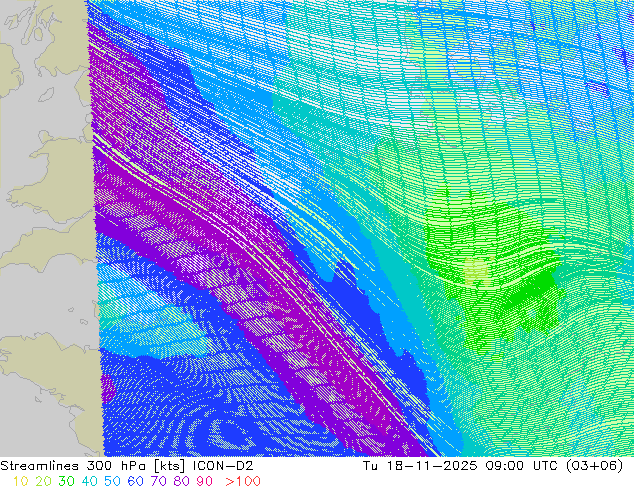Click the date 'Tu 18-11-2025'
This screenshot has width=634, height=490.
pyautogui.click(x=420, y=465)
